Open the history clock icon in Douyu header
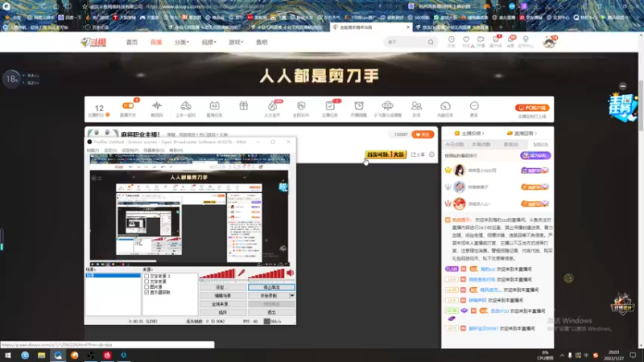This screenshot has width=644, height=362. (x=452, y=39)
